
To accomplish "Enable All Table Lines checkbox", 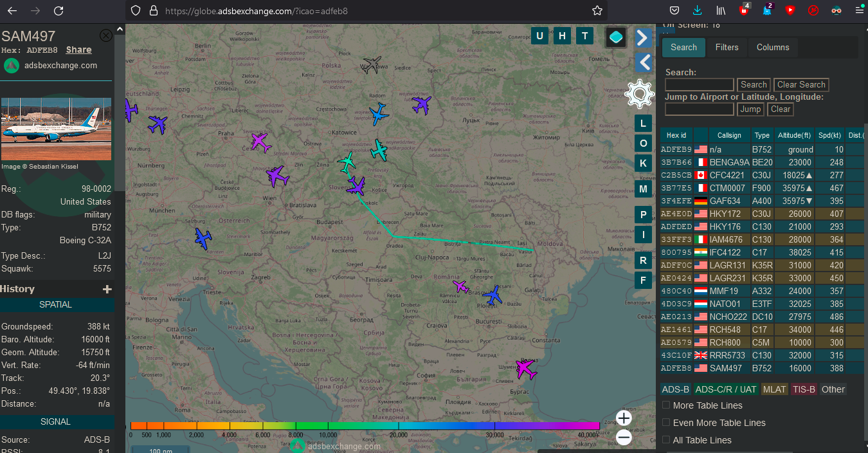I will 666,440.
